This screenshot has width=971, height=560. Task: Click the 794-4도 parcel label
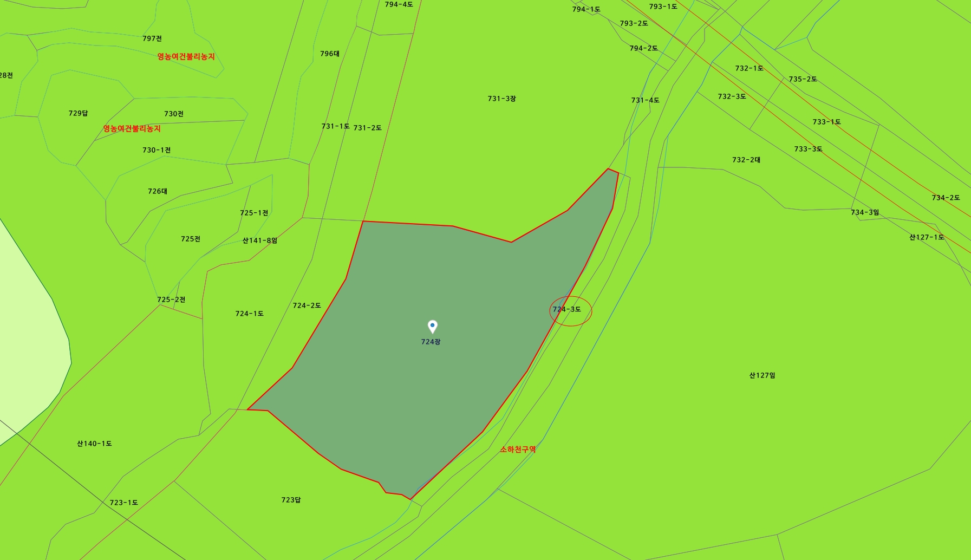[399, 4]
